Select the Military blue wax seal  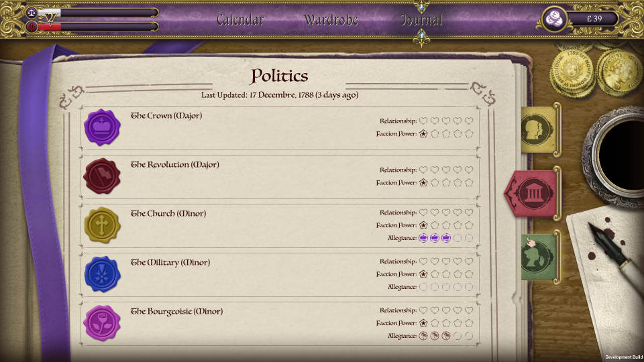point(101,274)
